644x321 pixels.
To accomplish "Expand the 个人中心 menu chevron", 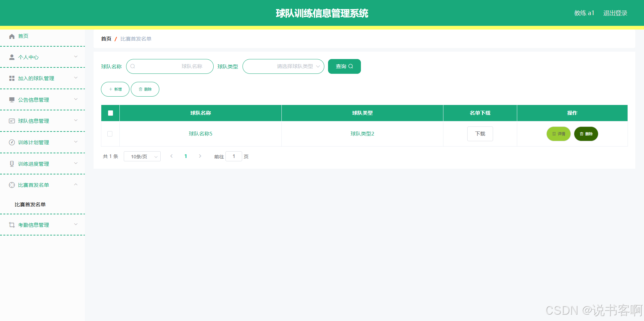I will [76, 57].
